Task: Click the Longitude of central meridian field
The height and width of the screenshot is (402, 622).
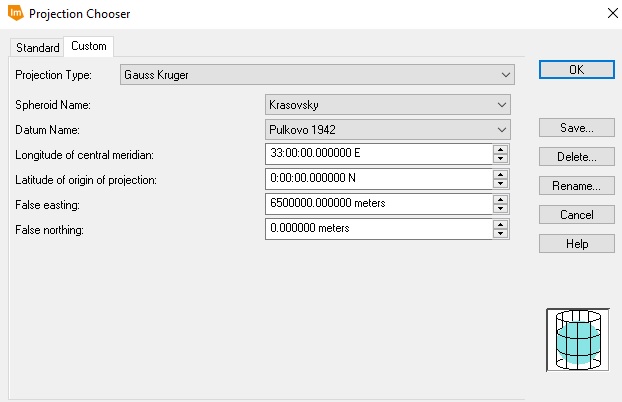Action: click(x=378, y=154)
